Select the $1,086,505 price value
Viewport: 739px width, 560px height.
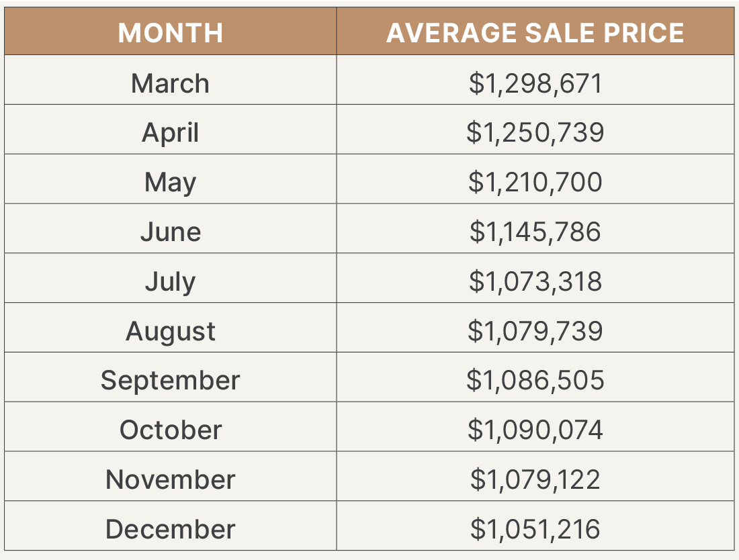click(535, 380)
